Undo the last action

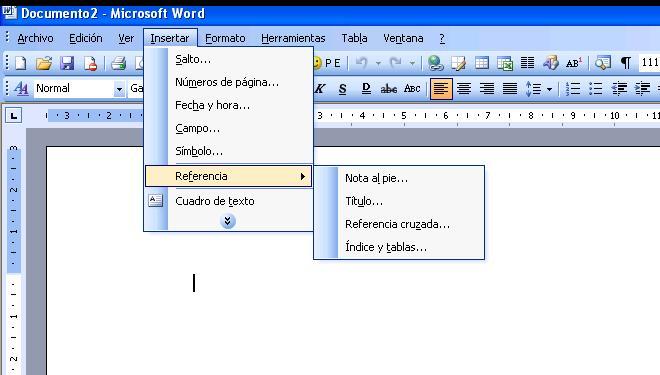[362, 63]
